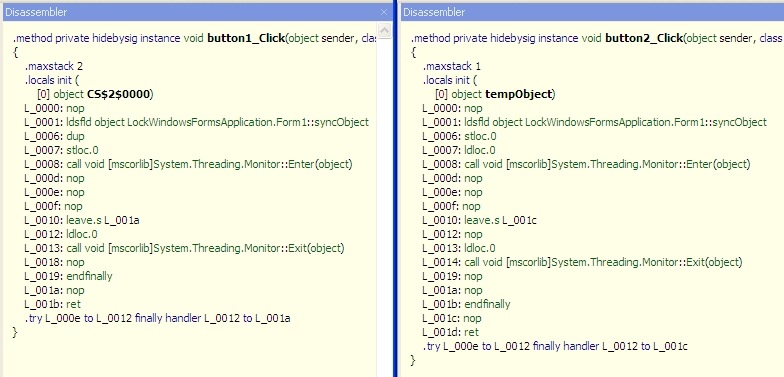Click the 'L_0010: leave.s L_001c' instruction
Image resolution: width=784 pixels, height=377 pixels.
coord(480,220)
